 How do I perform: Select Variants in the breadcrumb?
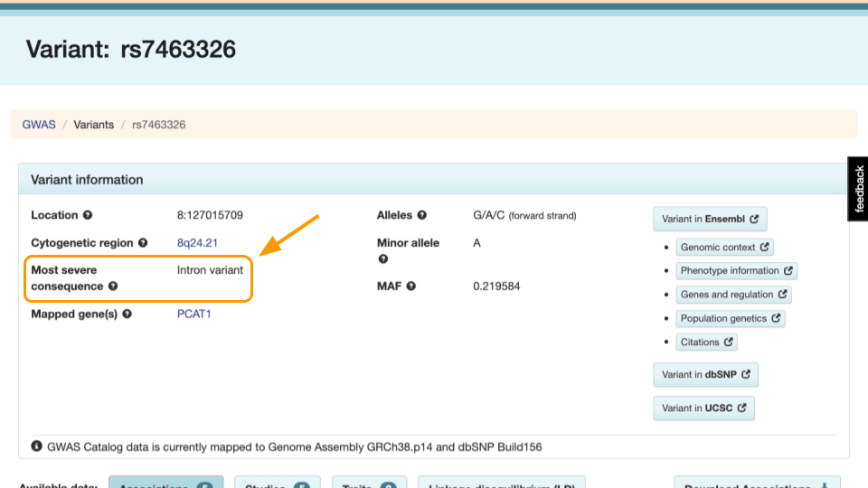93,125
